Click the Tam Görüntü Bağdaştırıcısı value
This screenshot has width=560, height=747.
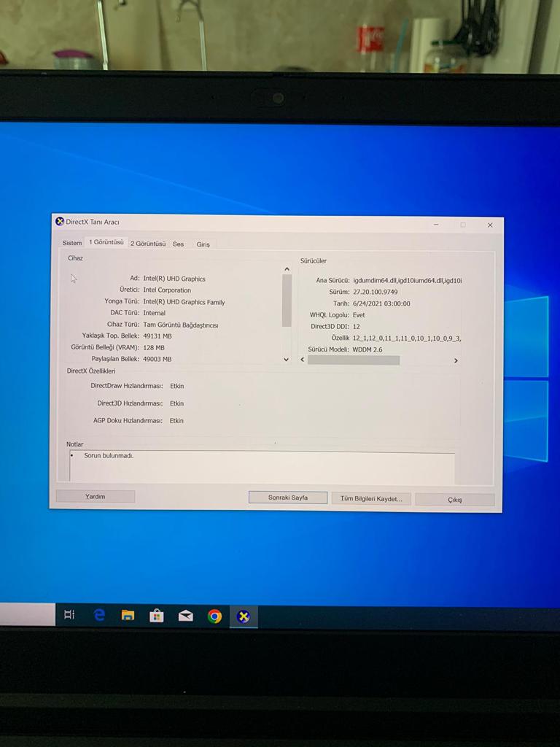[181, 325]
